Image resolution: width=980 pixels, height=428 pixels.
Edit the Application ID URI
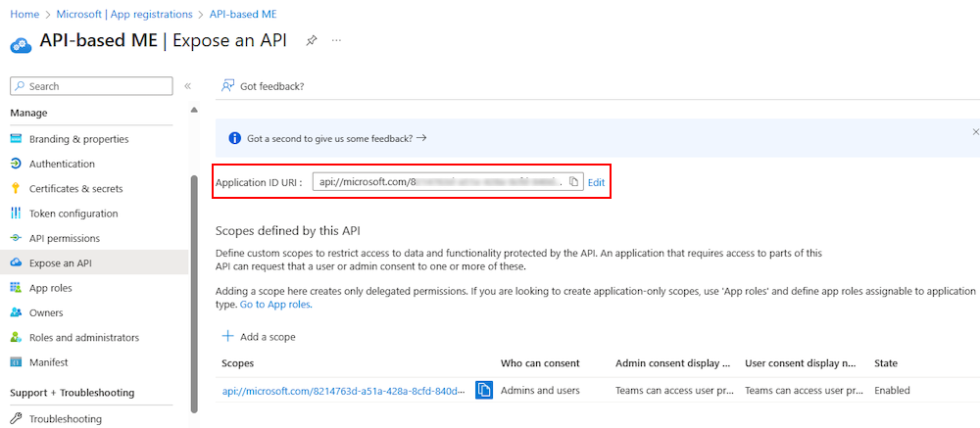point(596,182)
